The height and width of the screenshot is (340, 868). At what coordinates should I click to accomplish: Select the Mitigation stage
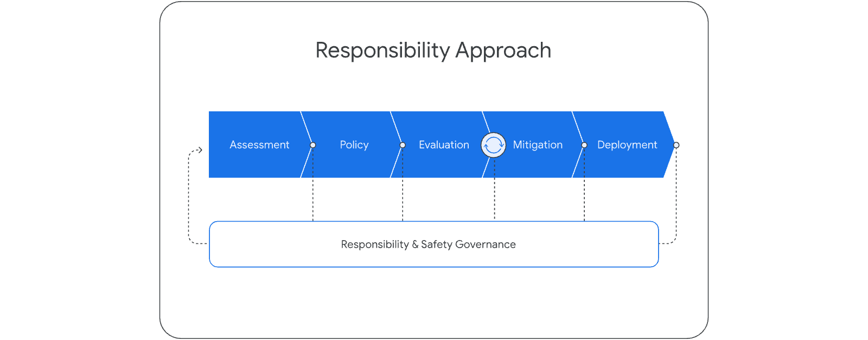tap(538, 144)
